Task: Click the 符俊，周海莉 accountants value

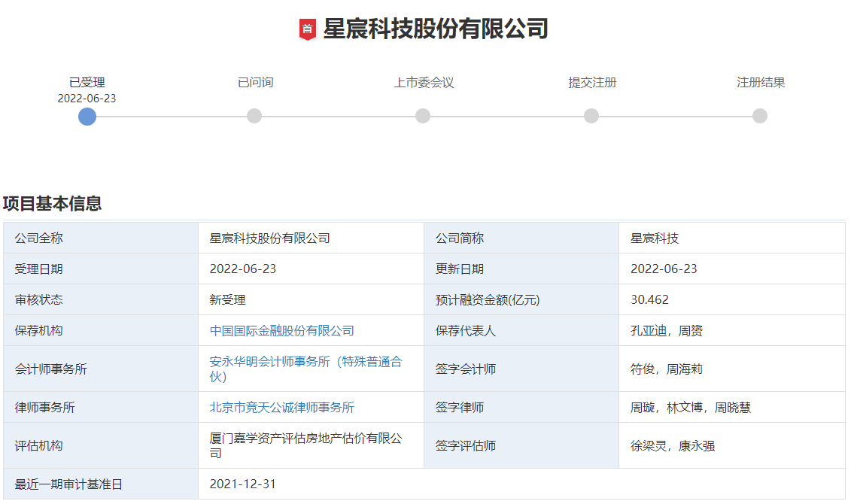Action: pos(667,369)
